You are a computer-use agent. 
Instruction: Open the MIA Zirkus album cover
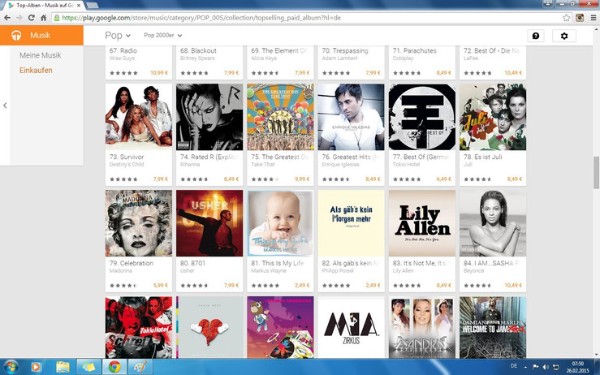351,327
